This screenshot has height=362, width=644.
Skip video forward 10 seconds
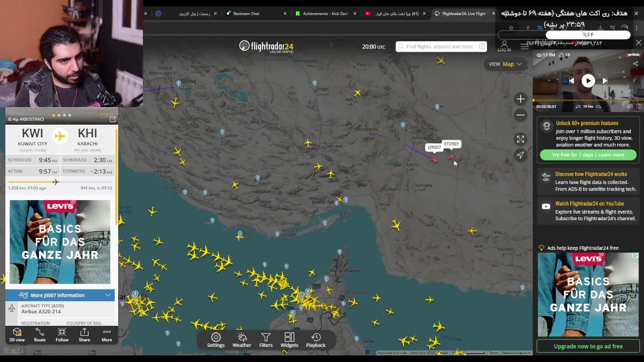pos(598,107)
